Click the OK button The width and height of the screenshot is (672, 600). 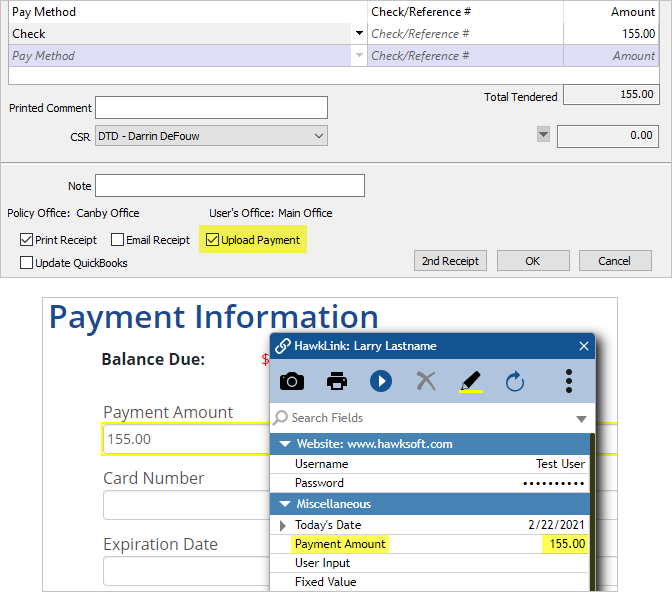533,261
